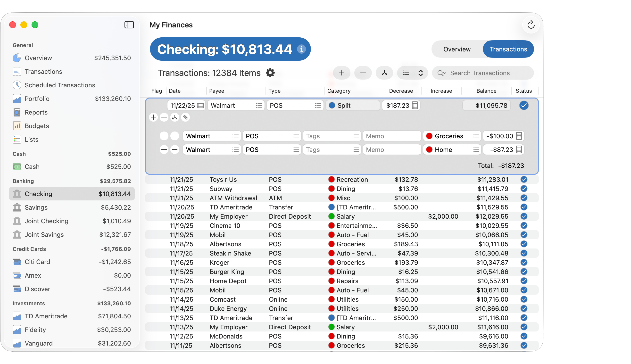This screenshot has height=364, width=631.
Task: Open the Groceries category picker on the split line
Action: point(476,136)
